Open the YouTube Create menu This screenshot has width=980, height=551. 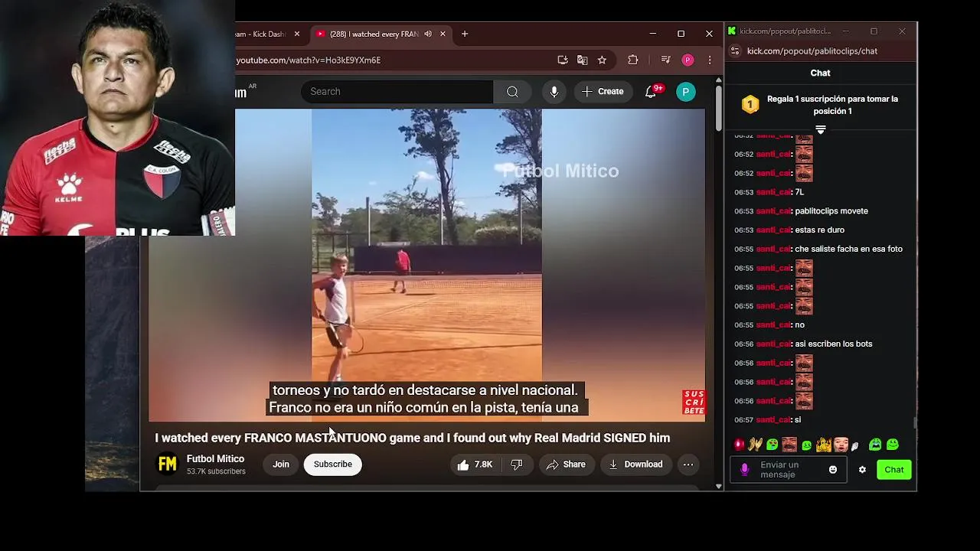[x=603, y=91]
